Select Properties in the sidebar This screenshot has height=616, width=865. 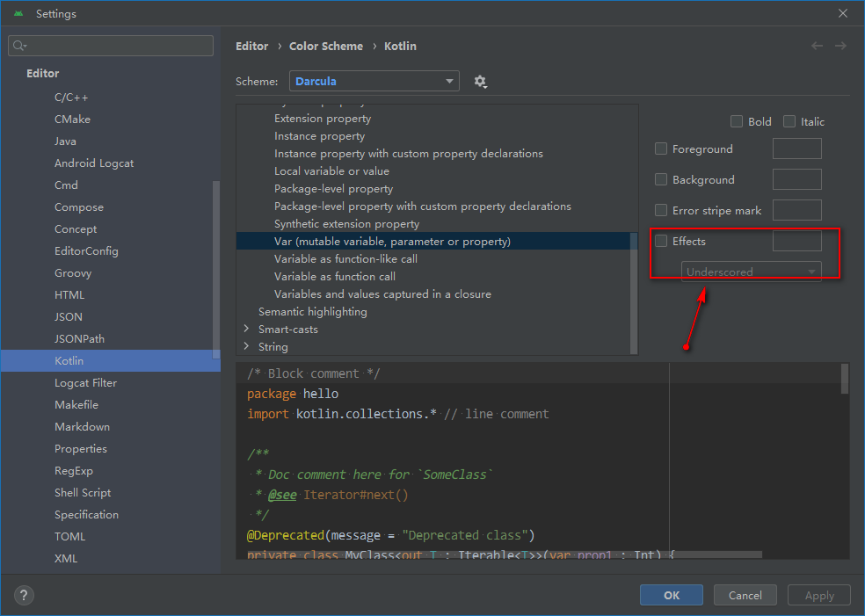point(81,449)
